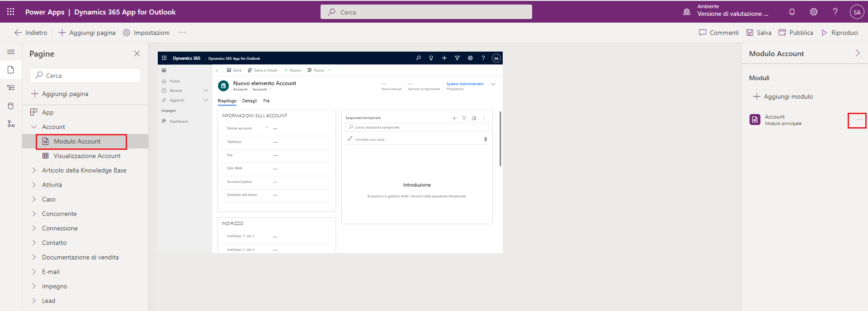The image size is (868, 311).
Task: Switch to Dettagli tab in preview
Action: click(x=250, y=101)
